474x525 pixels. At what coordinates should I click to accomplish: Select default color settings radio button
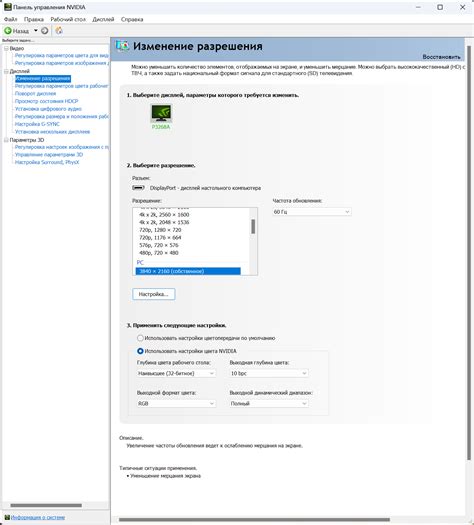pos(140,338)
